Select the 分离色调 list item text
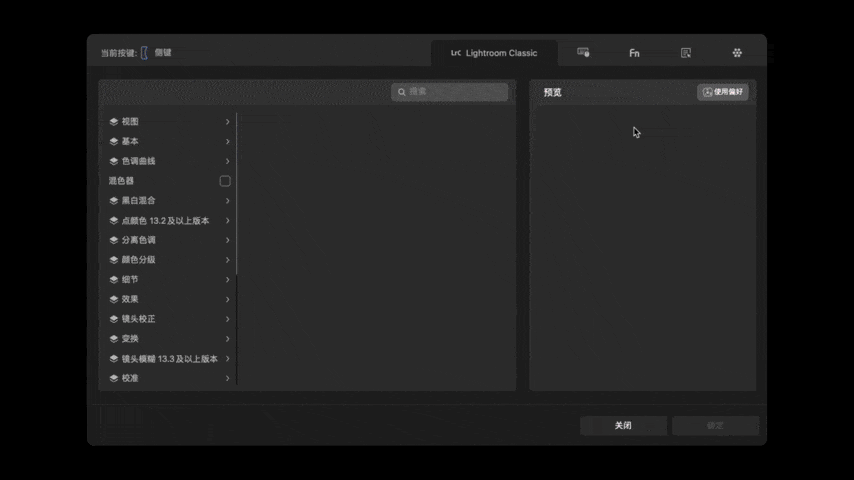This screenshot has width=854, height=480. point(138,240)
